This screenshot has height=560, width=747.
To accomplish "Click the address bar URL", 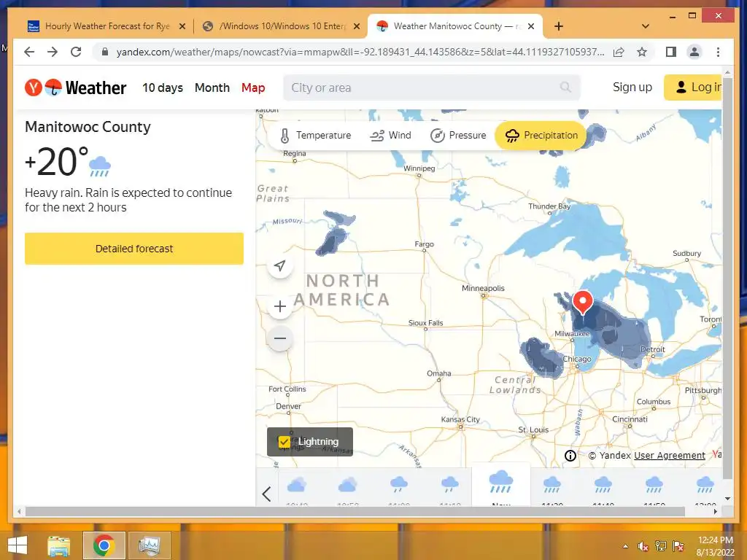I will [x=360, y=52].
